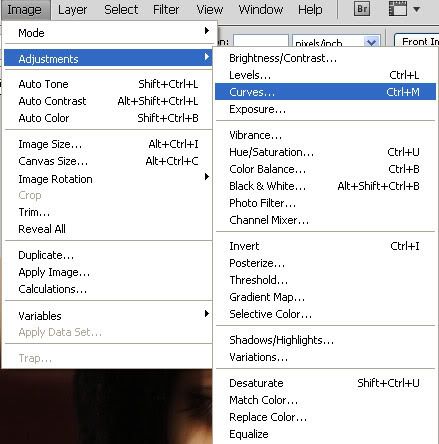This screenshot has height=444, width=439.
Task: Expand the Image Rotation submenu
Action: pos(108,179)
